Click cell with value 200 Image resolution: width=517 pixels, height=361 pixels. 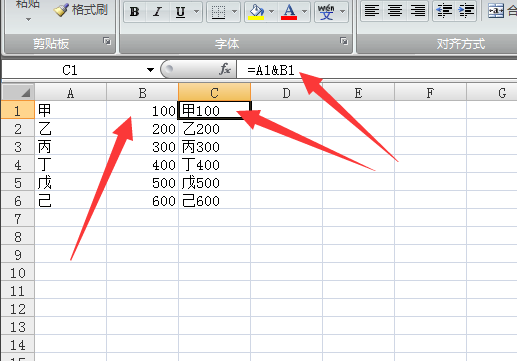pos(142,128)
